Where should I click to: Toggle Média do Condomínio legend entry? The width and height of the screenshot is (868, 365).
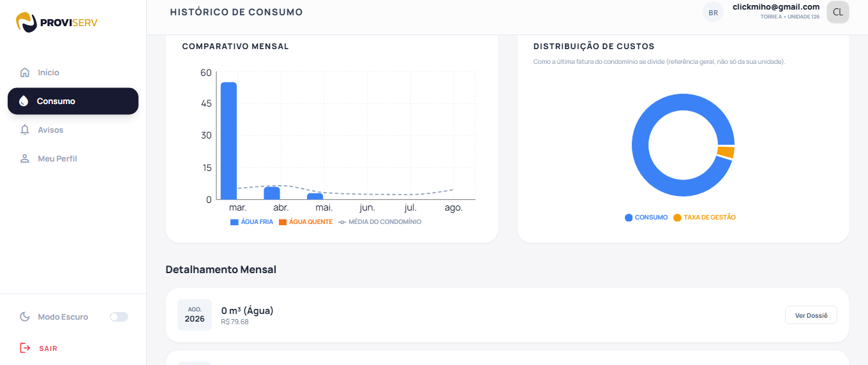(x=380, y=222)
